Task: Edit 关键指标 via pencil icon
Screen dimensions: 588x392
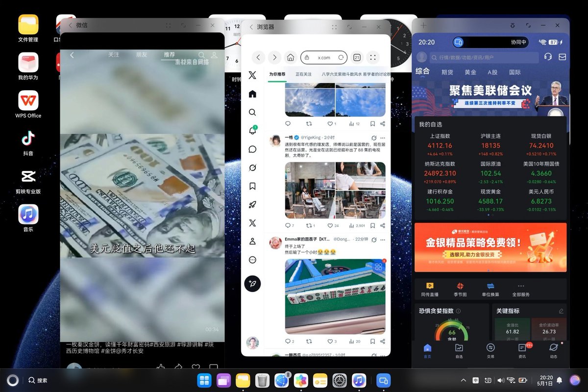Action: (x=562, y=311)
